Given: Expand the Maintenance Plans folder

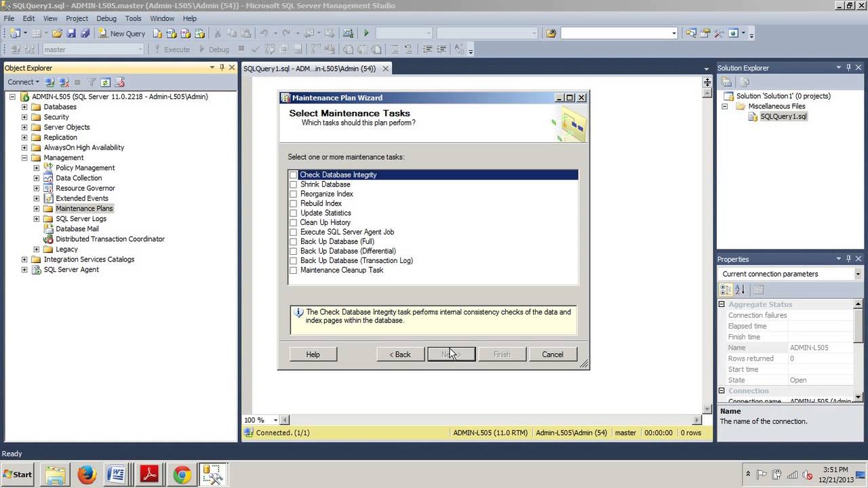Looking at the screenshot, I should coord(37,209).
